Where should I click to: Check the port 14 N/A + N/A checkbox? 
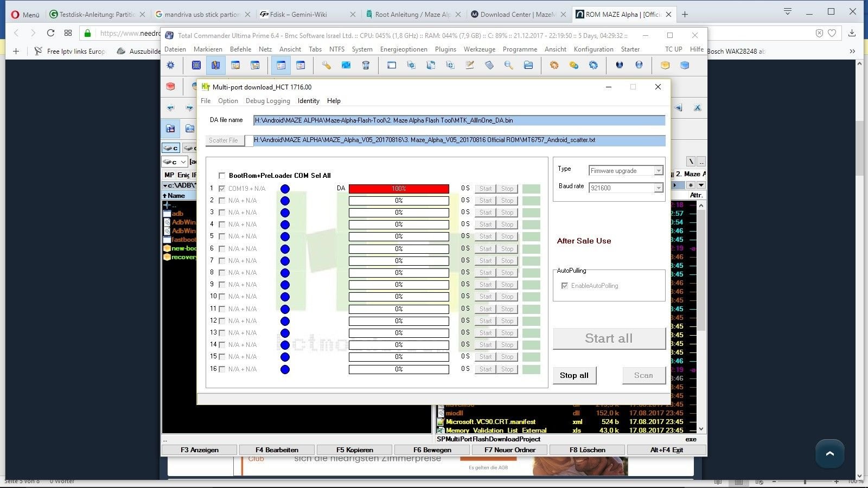click(x=222, y=345)
